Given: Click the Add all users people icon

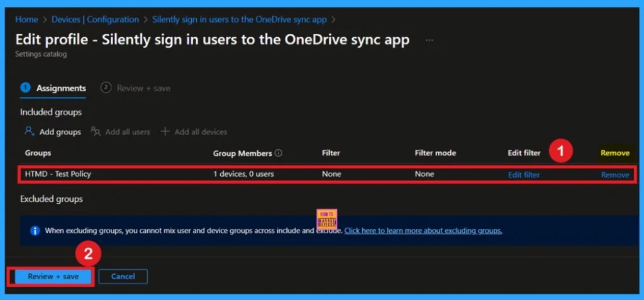Looking at the screenshot, I should 96,131.
